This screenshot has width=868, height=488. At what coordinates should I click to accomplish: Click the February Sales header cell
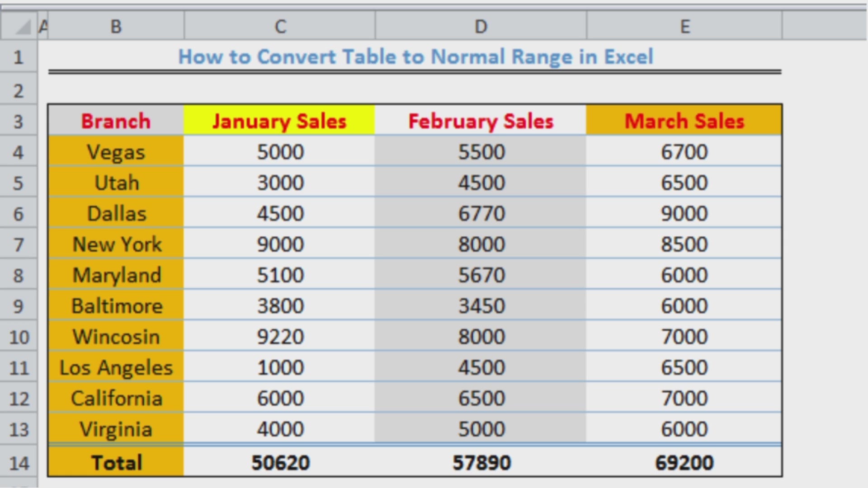[x=481, y=121]
